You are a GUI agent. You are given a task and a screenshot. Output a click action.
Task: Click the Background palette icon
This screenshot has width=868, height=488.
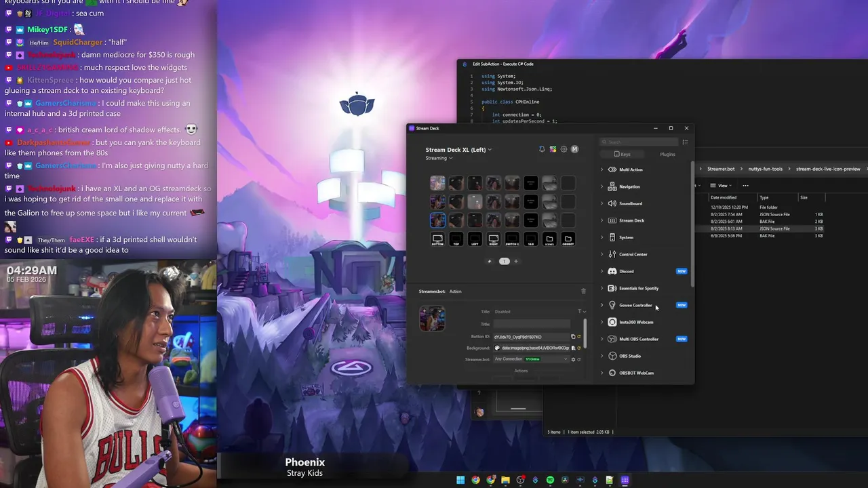(x=497, y=348)
